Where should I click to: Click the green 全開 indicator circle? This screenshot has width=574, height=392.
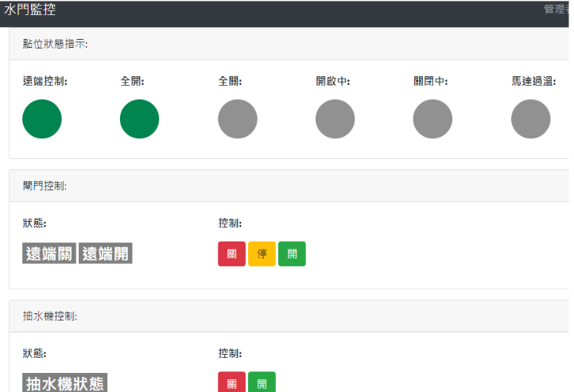pyautogui.click(x=140, y=119)
